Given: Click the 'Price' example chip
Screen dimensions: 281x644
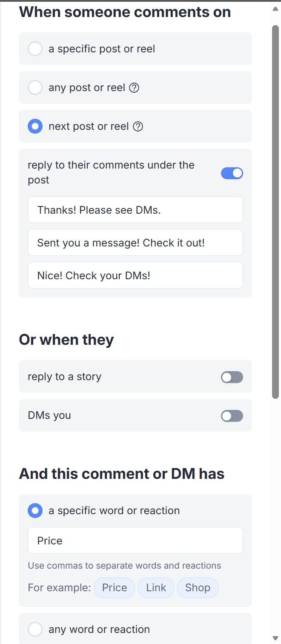Looking at the screenshot, I should tap(115, 587).
